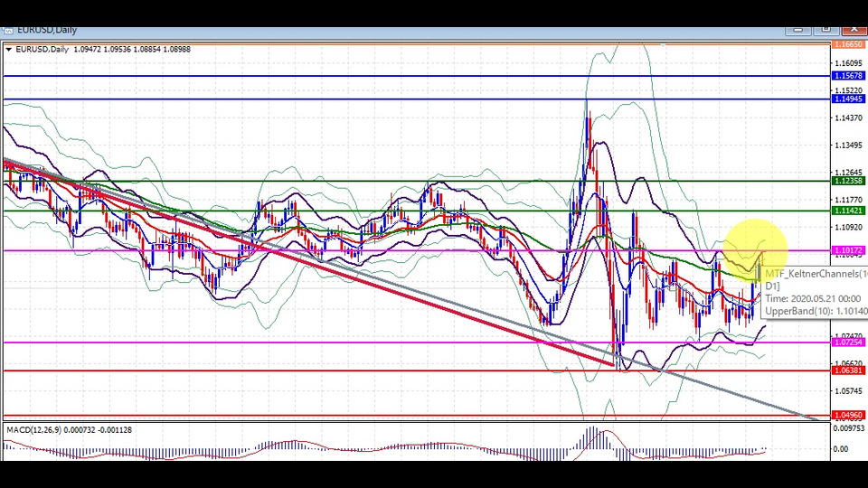868x488 pixels.
Task: Click the 1.06620 price scale value
Action: point(848,363)
